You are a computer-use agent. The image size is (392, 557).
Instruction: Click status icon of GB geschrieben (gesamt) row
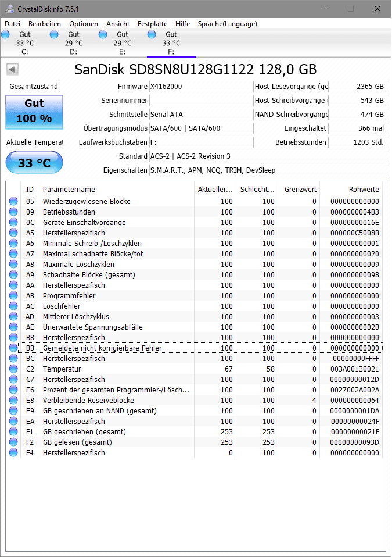(x=13, y=431)
